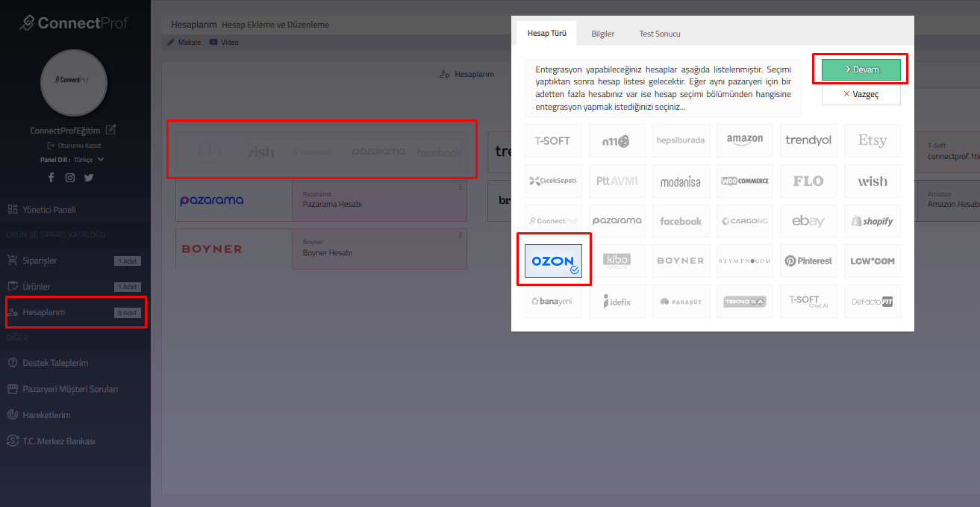Choose the Etsy marketplace tile

coord(873,140)
